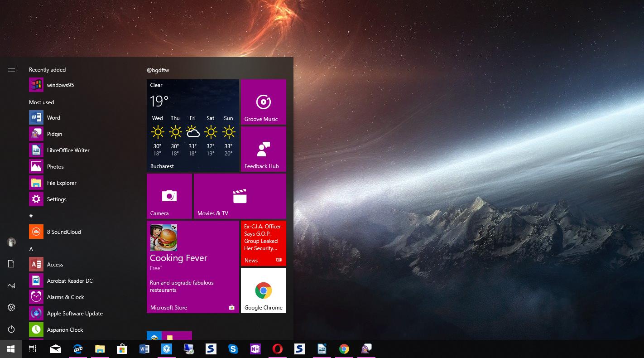Image resolution: width=644 pixels, height=358 pixels.
Task: Select the @bgdftw tile group heading
Action: coord(158,70)
